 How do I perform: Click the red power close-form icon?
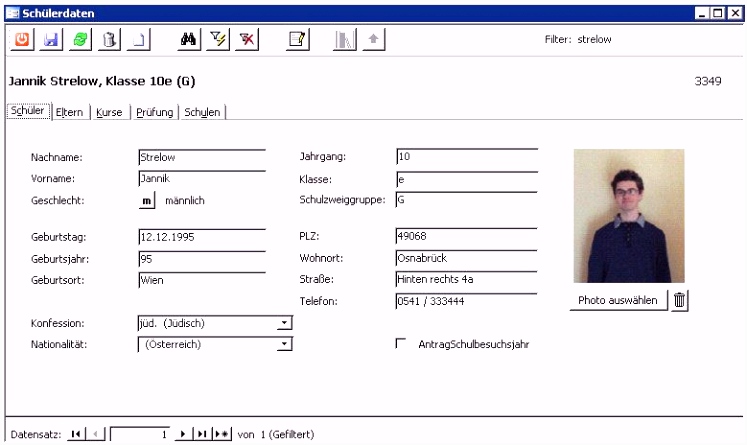(x=22, y=39)
